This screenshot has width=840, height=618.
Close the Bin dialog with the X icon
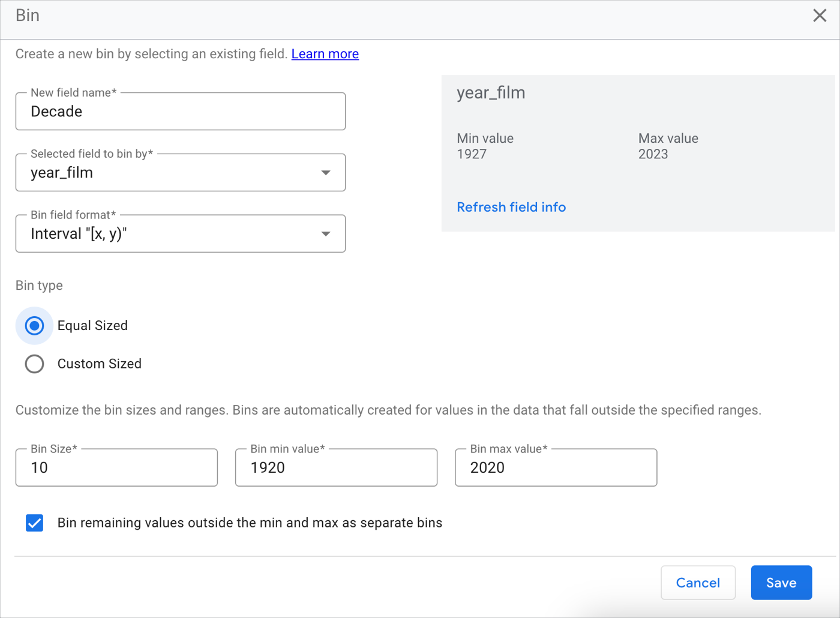click(820, 16)
